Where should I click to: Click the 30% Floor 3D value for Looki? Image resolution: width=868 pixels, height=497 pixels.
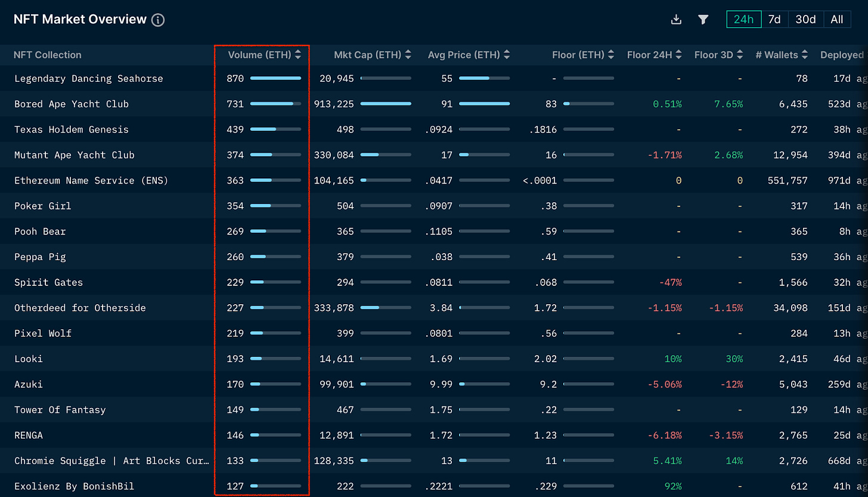coord(734,359)
